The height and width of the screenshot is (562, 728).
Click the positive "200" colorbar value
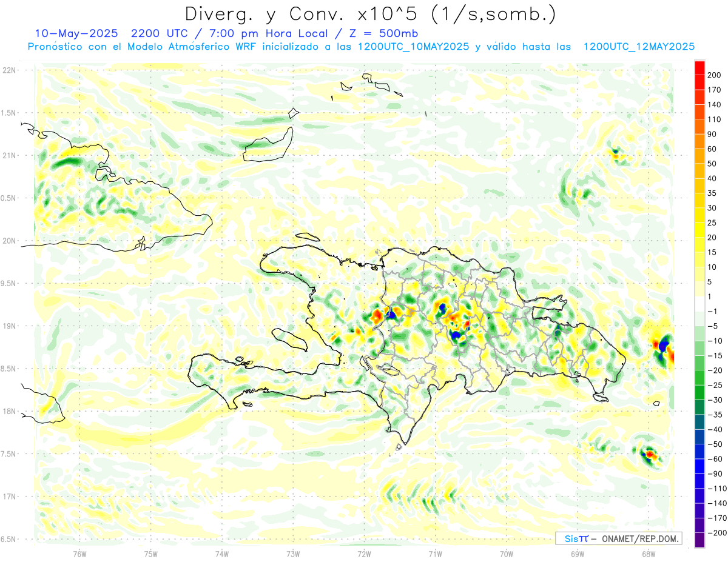714,75
